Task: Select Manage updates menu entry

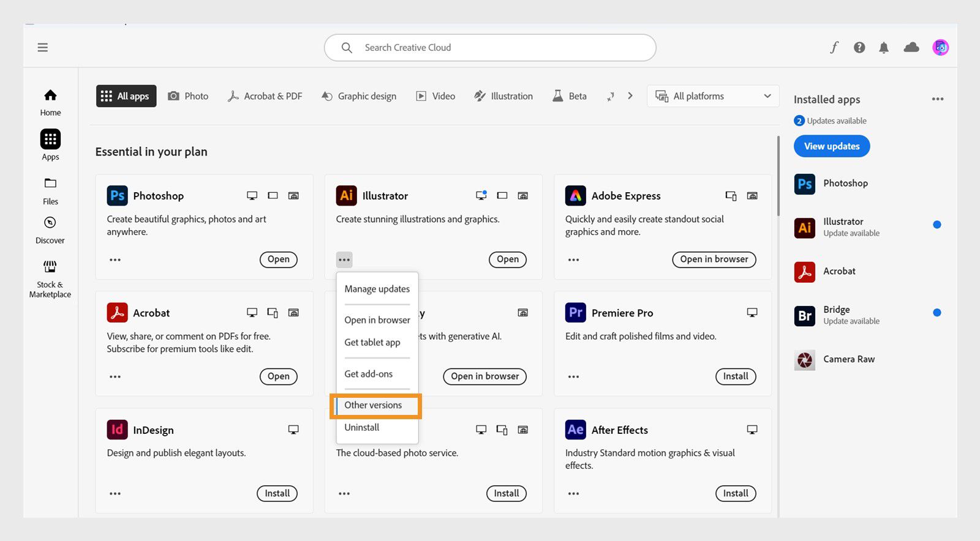Action: (x=377, y=289)
